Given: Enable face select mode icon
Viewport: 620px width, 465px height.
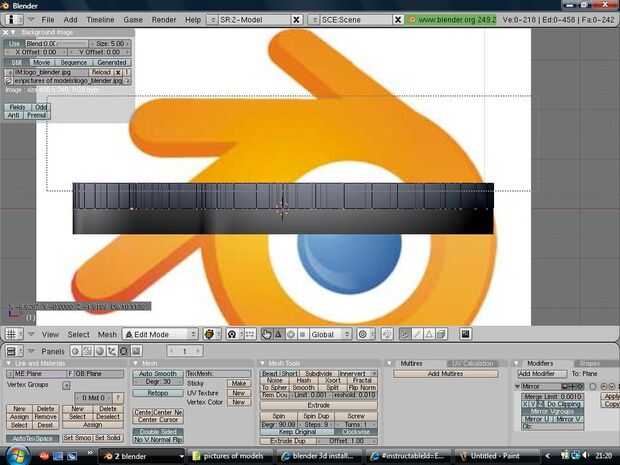Looking at the screenshot, I should pyautogui.click(x=429, y=334).
